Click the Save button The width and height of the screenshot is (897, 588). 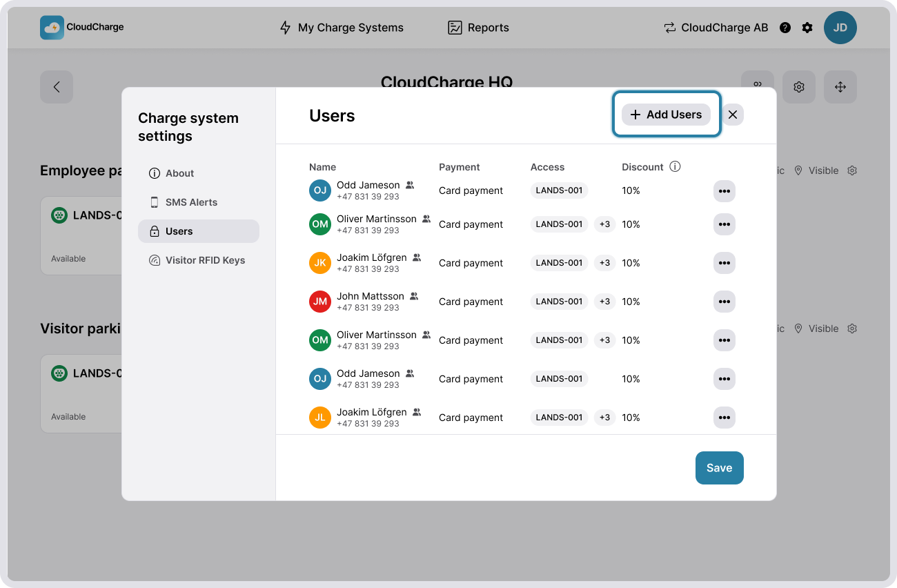point(720,468)
